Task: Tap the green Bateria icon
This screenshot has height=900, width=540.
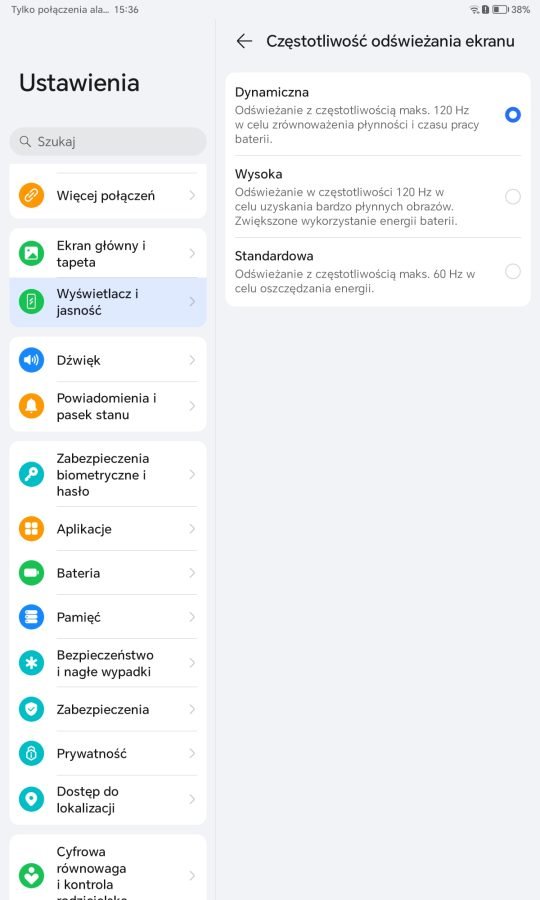Action: click(x=31, y=573)
